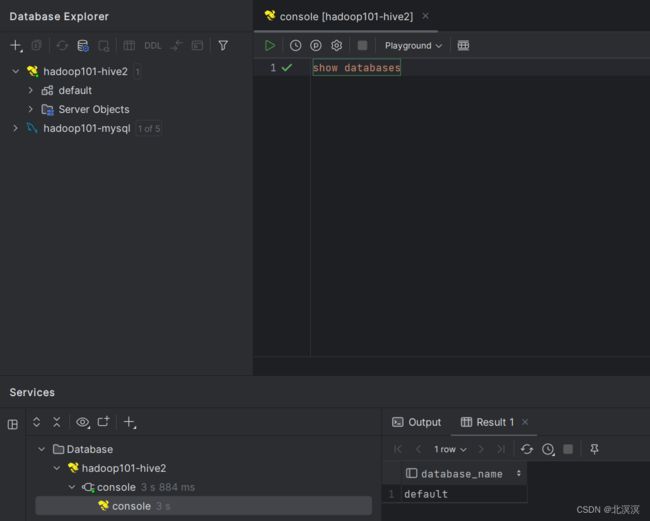Expand the hadoop101-mysql data source
Image resolution: width=650 pixels, height=521 pixels.
point(16,128)
